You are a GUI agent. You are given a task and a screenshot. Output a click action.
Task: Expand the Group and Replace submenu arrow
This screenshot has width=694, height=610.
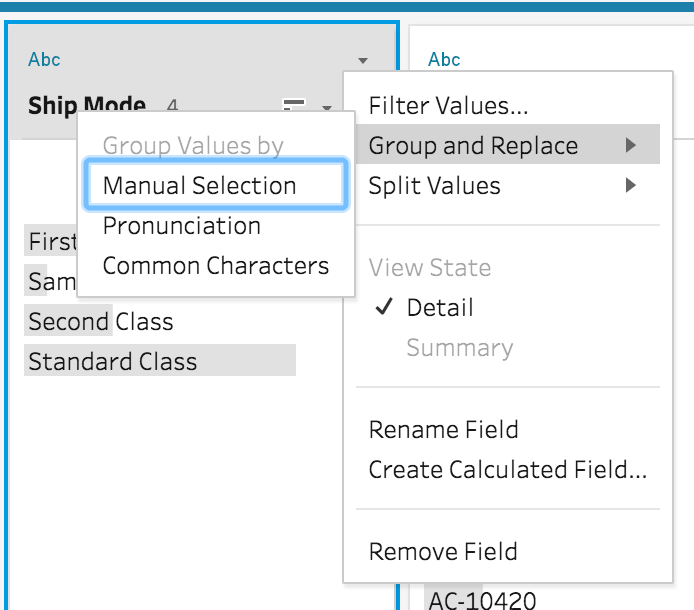coord(630,146)
